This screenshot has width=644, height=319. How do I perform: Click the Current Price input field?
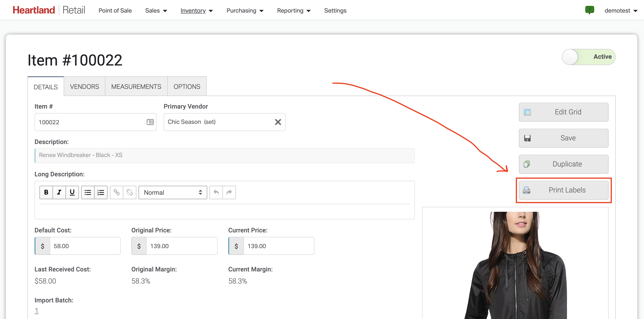coord(278,246)
